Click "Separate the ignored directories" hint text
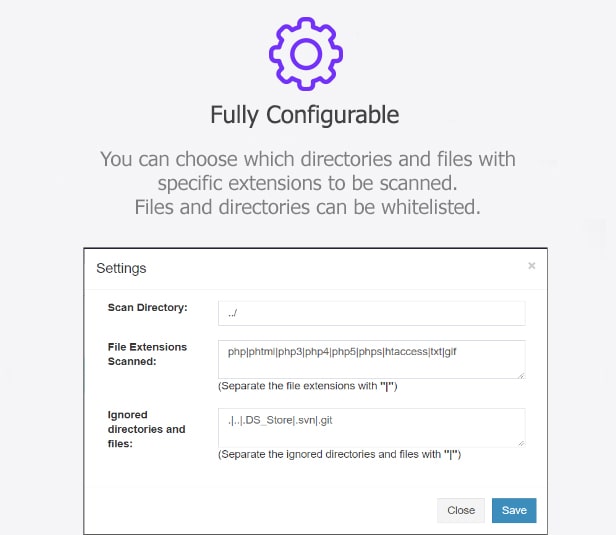Screen dimensions: 616x535 pyautogui.click(x=339, y=454)
